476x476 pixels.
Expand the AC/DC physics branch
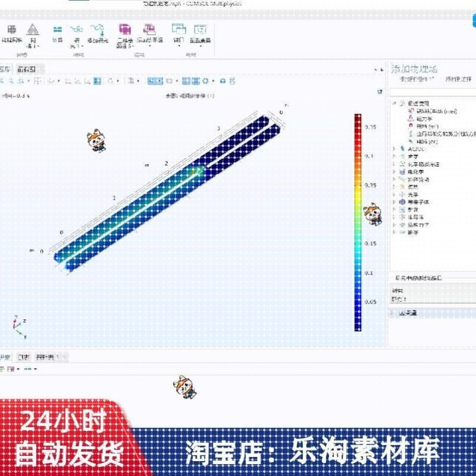(x=394, y=149)
